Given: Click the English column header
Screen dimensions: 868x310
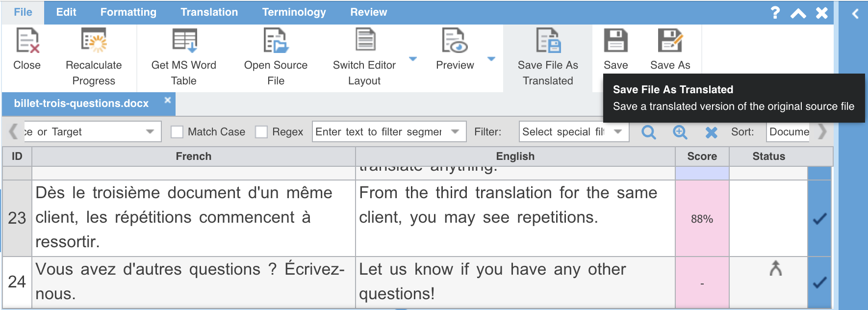Looking at the screenshot, I should [515, 156].
